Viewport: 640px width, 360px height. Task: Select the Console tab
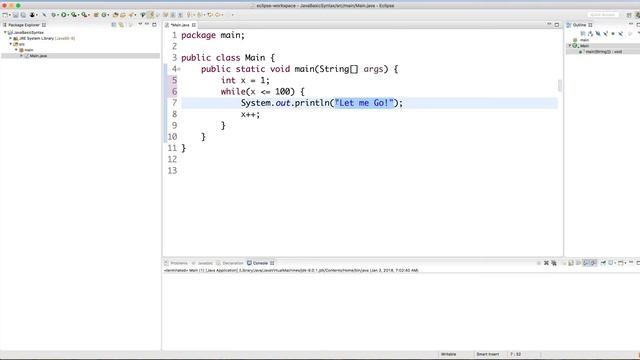[260, 263]
